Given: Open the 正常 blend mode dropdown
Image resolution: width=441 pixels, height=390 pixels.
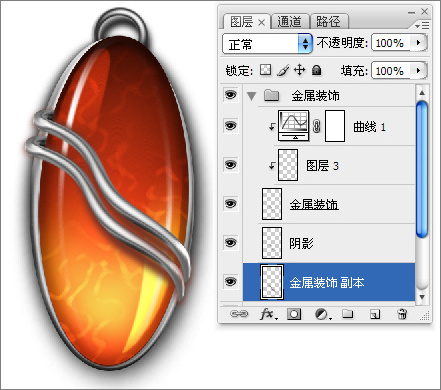Looking at the screenshot, I should pyautogui.click(x=267, y=44).
